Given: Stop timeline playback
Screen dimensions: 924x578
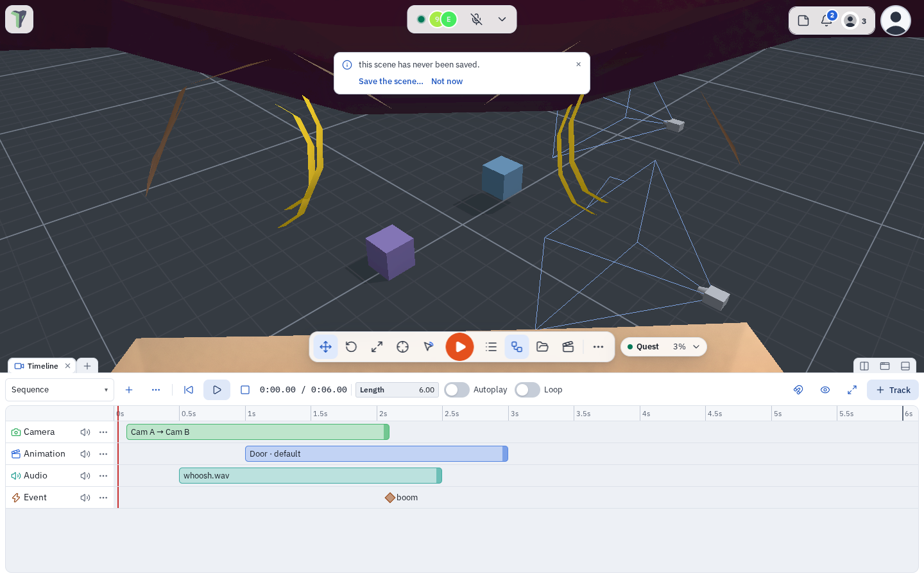Looking at the screenshot, I should [x=245, y=390].
